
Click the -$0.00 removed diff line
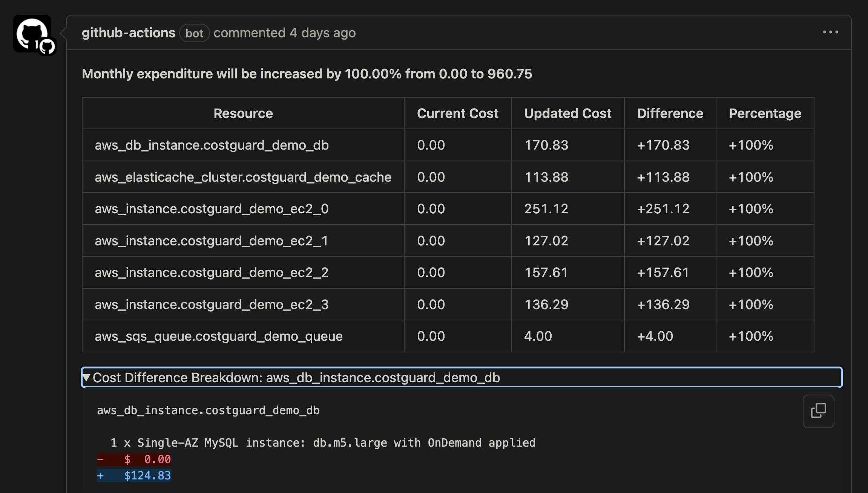tap(134, 459)
